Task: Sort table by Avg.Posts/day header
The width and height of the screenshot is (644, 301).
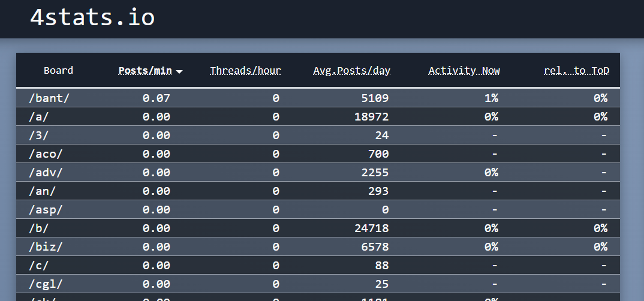Action: pos(351,71)
